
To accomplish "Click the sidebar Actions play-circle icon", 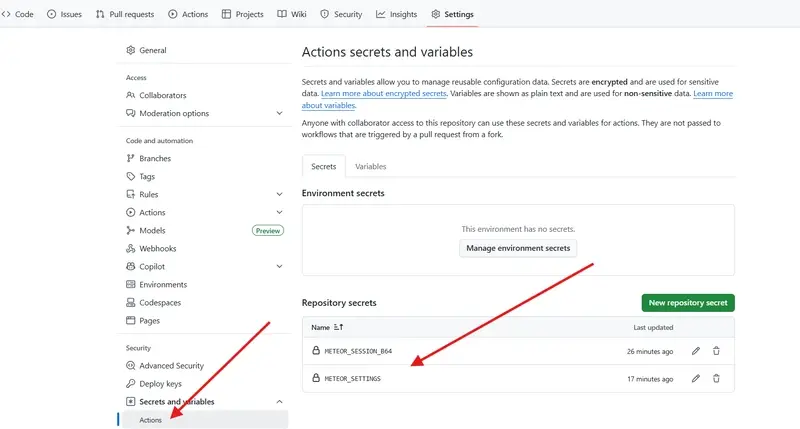I will [131, 212].
